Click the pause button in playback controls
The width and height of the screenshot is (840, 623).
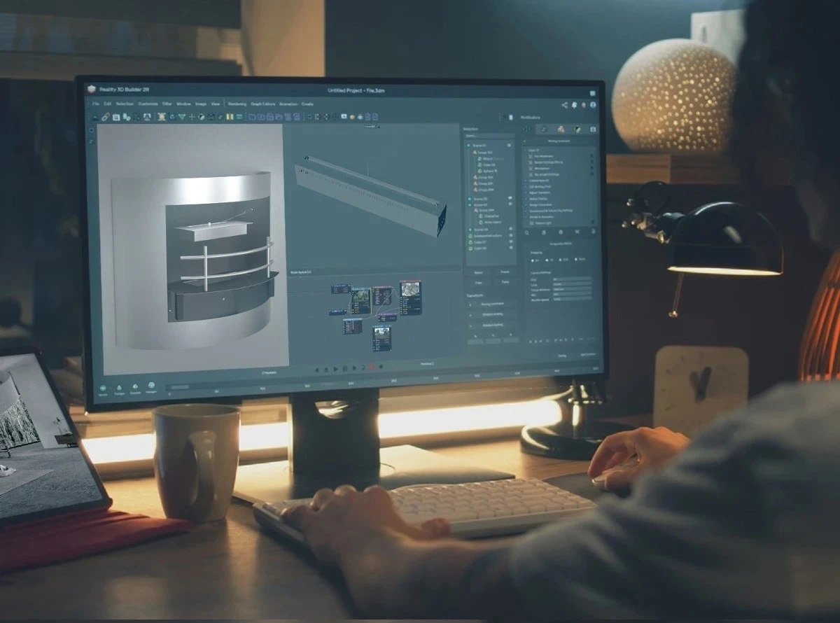[x=345, y=368]
